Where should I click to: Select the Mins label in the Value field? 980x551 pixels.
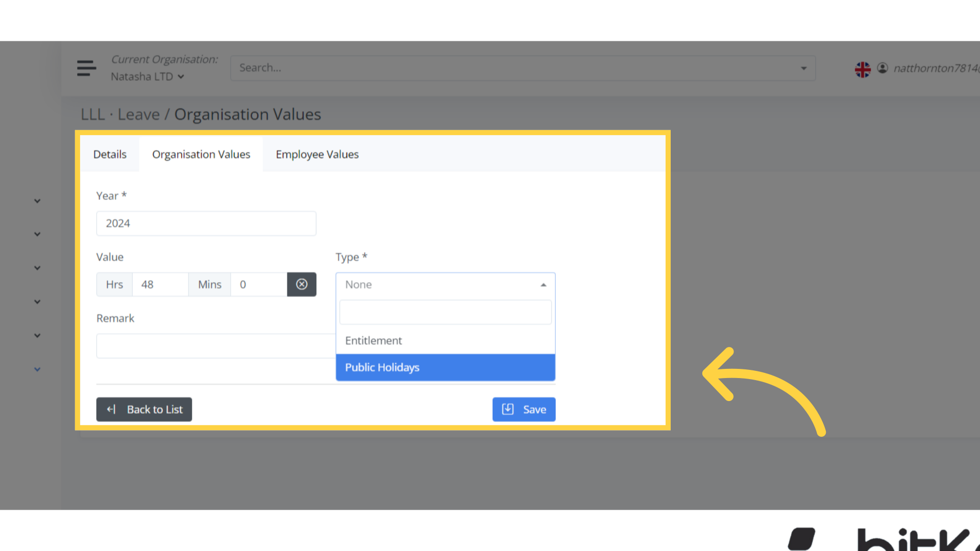(x=209, y=284)
